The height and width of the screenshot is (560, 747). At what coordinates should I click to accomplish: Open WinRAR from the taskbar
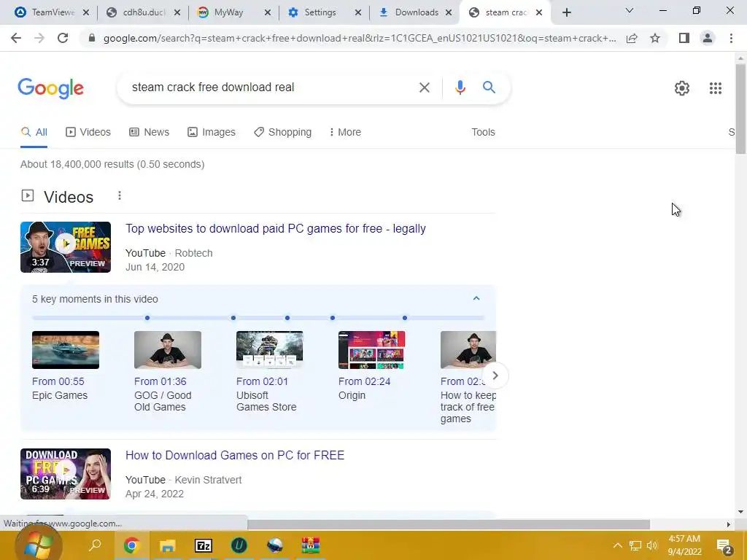[311, 545]
